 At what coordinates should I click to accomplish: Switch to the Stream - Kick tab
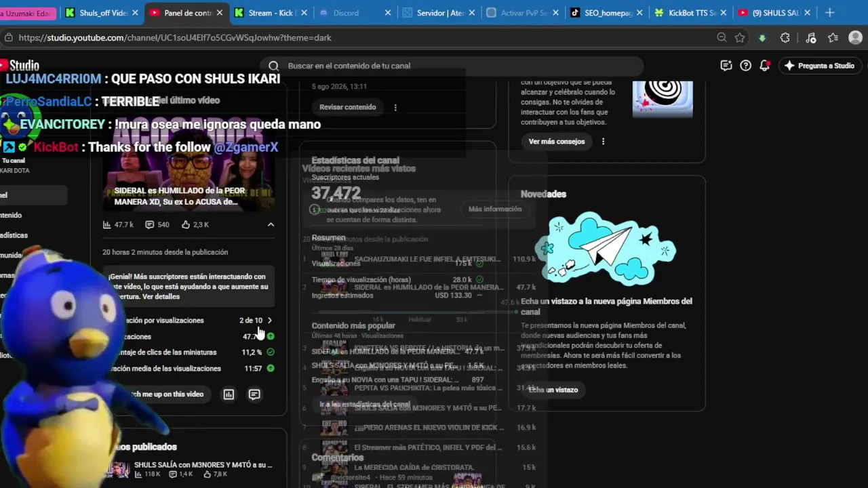click(271, 13)
